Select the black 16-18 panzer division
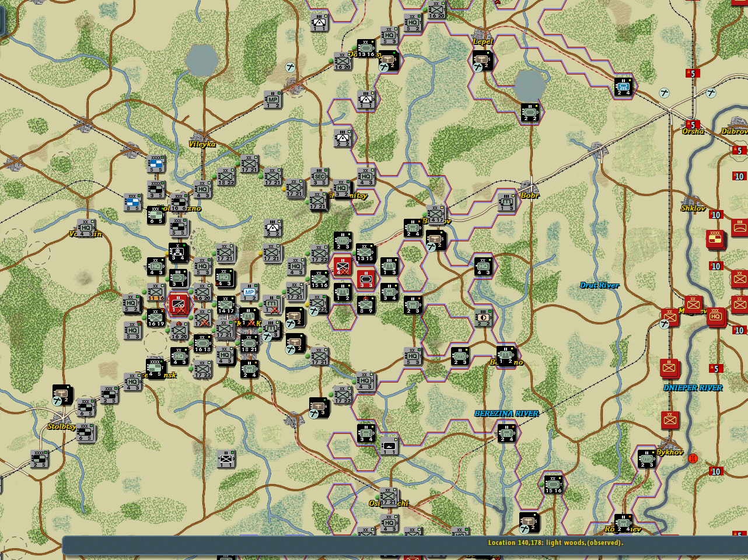Screen dimensions: 748x560 pyautogui.click(x=202, y=344)
